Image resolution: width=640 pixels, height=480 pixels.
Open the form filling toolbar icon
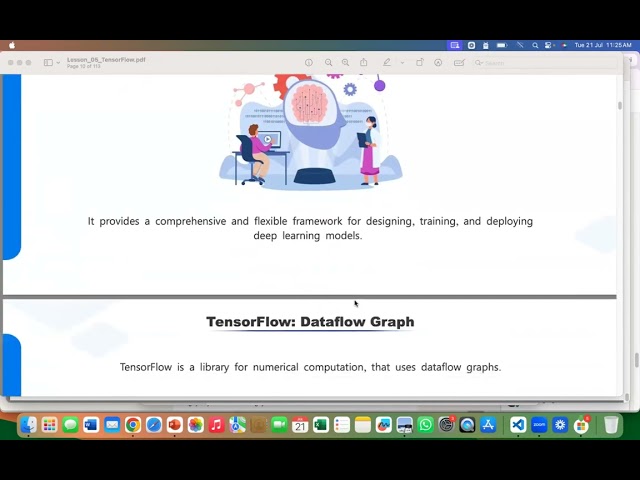459,62
